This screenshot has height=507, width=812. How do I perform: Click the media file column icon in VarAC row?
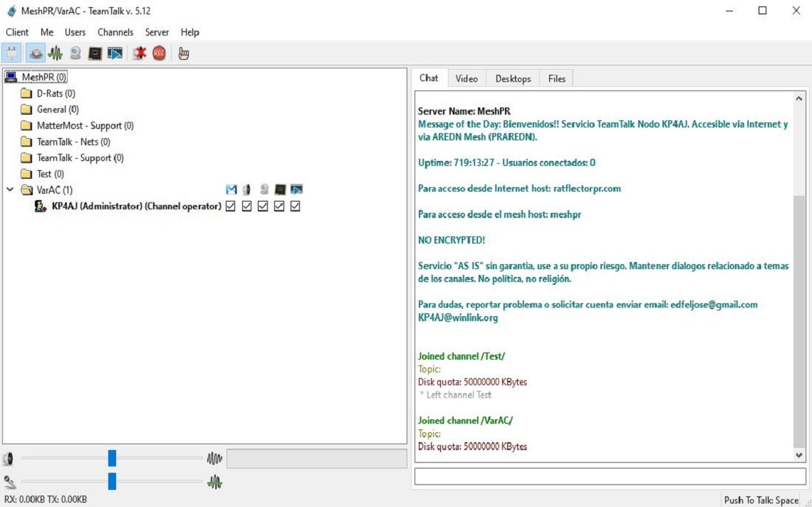point(296,189)
